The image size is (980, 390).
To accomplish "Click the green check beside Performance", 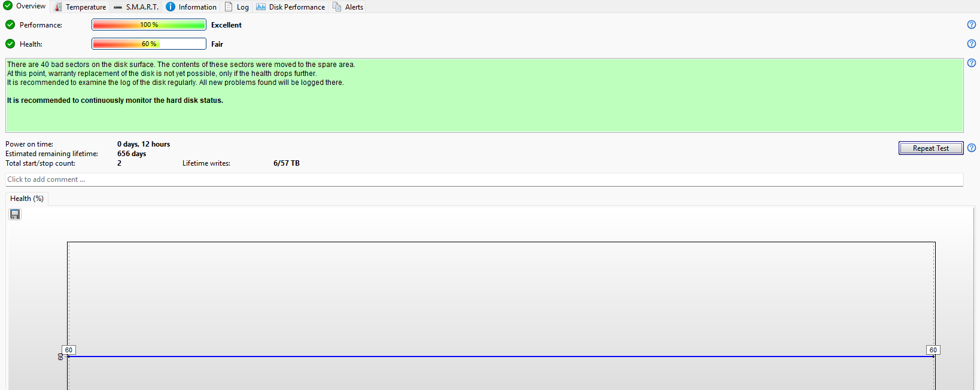I will coord(10,25).
